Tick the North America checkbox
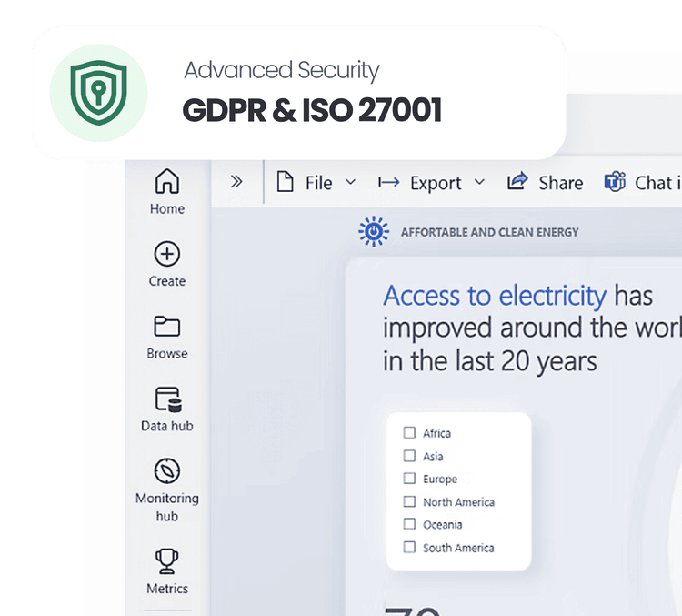Viewport: 682px width, 616px height. pos(409,501)
